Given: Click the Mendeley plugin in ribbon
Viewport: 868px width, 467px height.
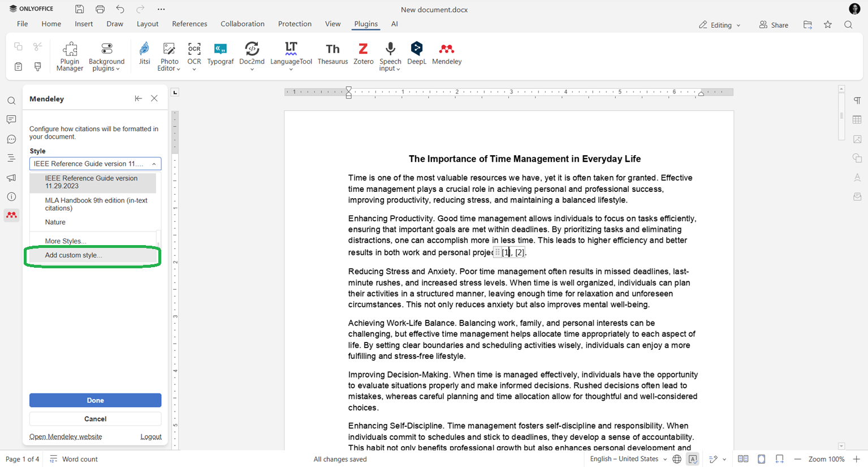Looking at the screenshot, I should coord(447,54).
